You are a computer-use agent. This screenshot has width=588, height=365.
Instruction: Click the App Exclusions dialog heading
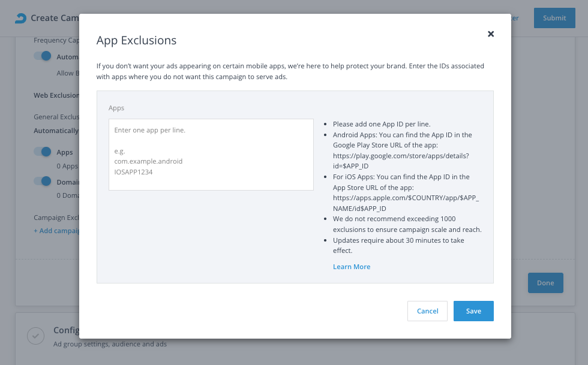tap(136, 40)
